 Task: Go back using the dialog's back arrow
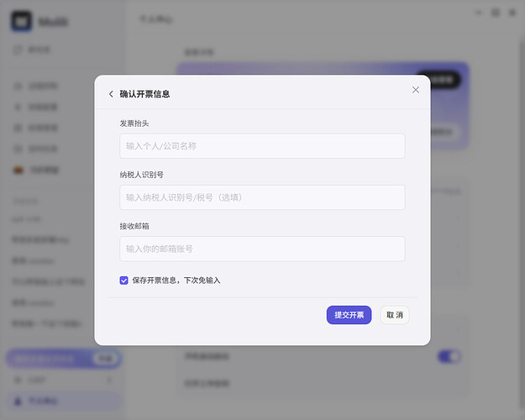pos(111,94)
